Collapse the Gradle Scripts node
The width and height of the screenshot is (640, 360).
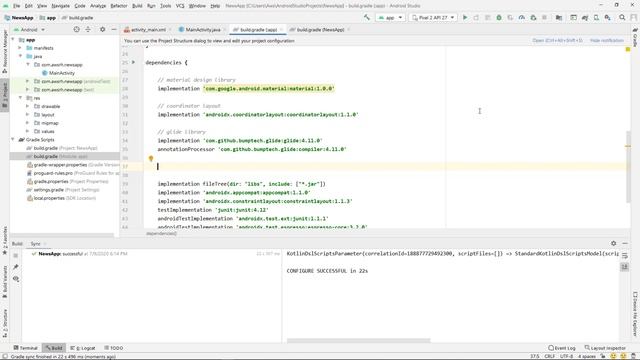[x=13, y=140]
